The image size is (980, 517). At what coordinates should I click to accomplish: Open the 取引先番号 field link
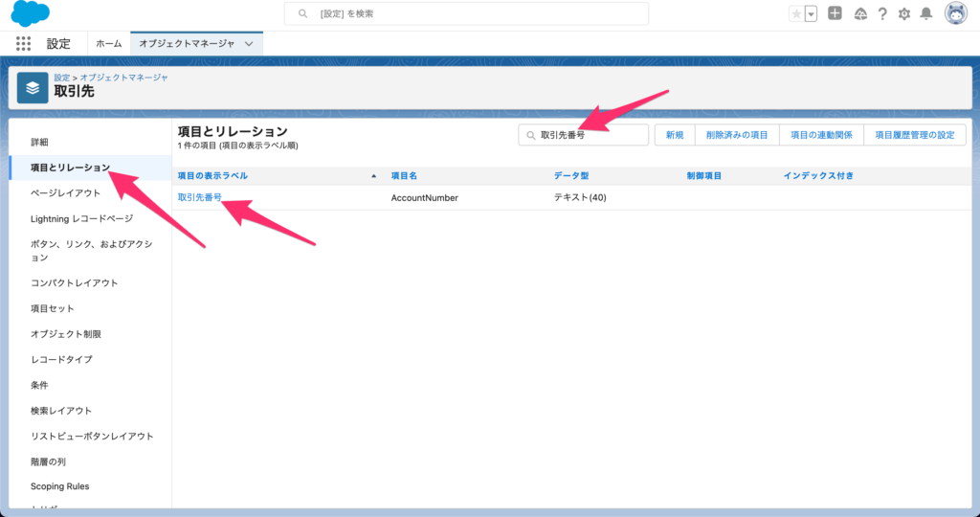[200, 197]
